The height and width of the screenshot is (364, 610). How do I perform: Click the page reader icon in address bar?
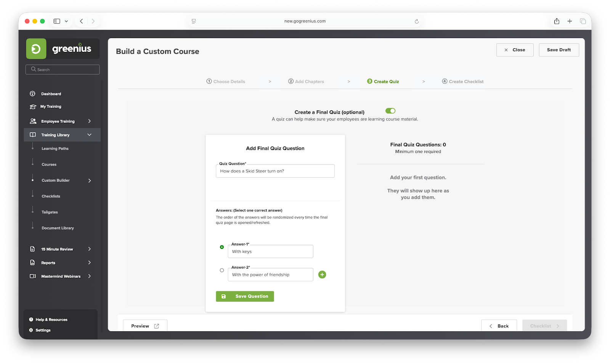(x=194, y=21)
